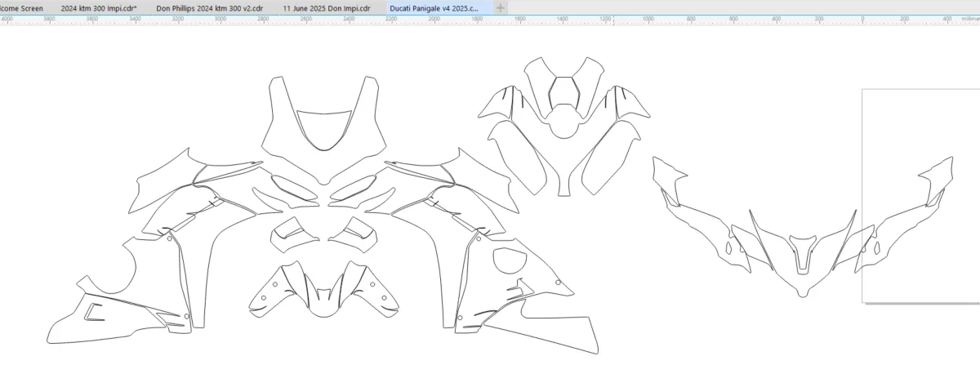Click the horizontal ruler at the 2000 mark
Screen dimensions: 980x374
click(434, 18)
